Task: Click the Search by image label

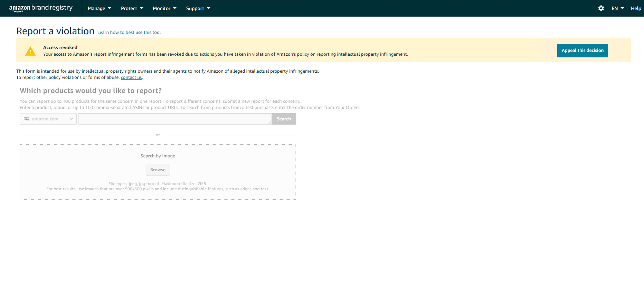Action: tap(158, 156)
